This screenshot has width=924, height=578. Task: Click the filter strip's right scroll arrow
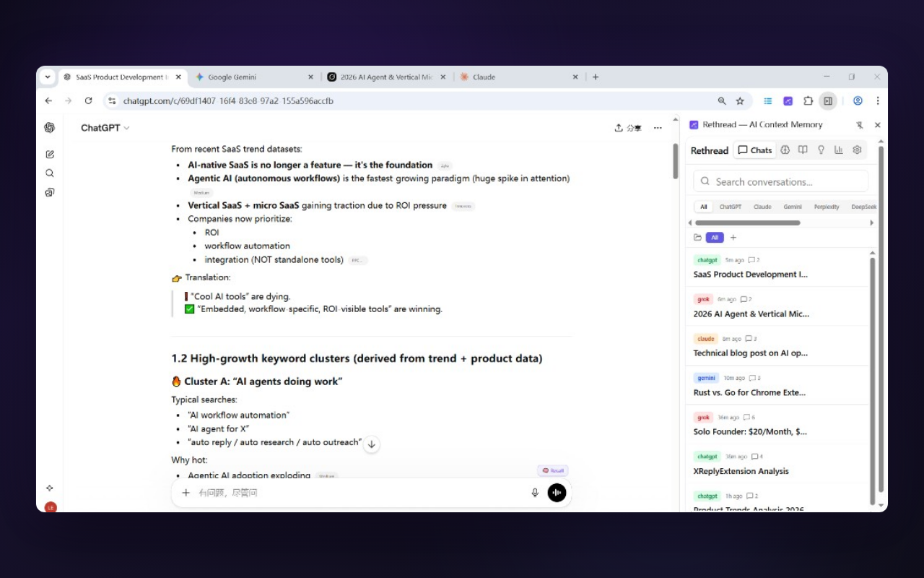871,223
